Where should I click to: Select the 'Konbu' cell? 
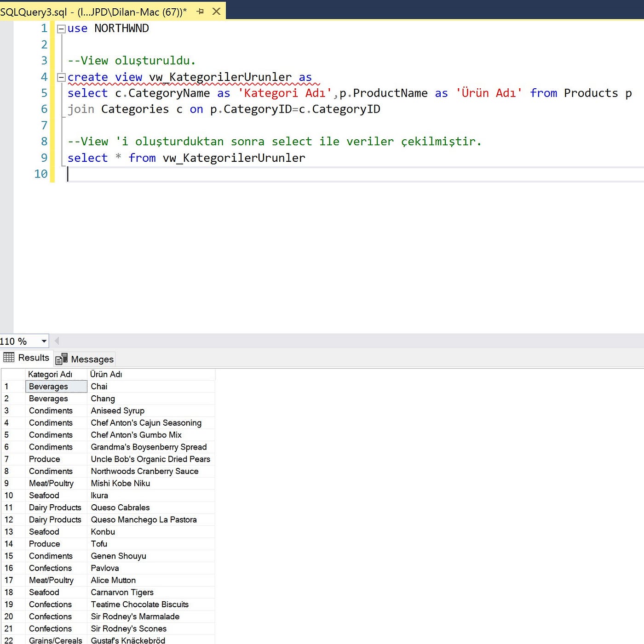click(x=151, y=532)
